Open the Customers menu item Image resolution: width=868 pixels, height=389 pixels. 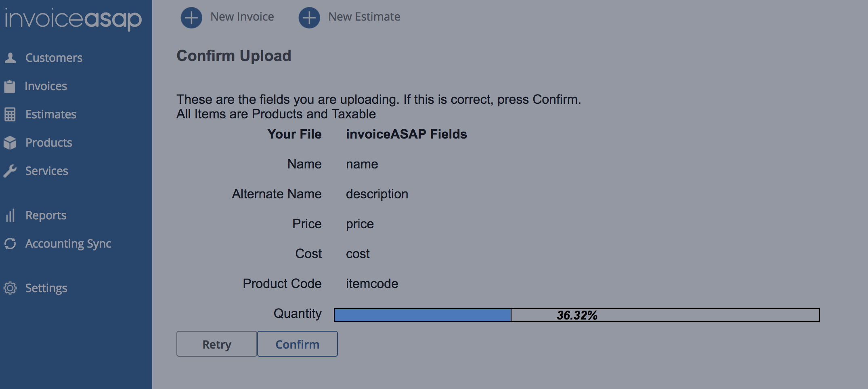[x=54, y=58]
